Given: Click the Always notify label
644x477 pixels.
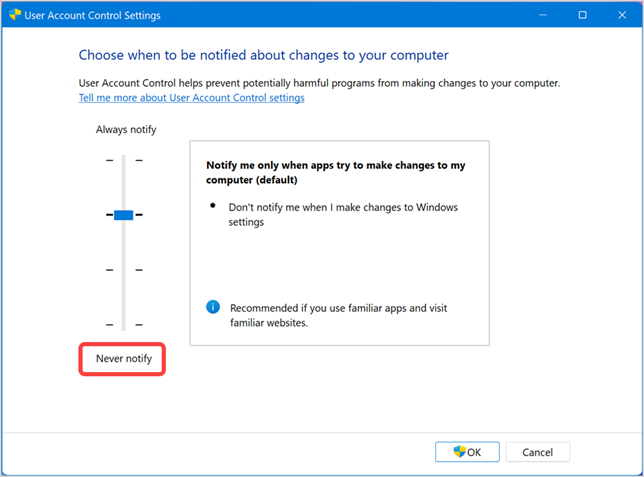Looking at the screenshot, I should (x=126, y=129).
